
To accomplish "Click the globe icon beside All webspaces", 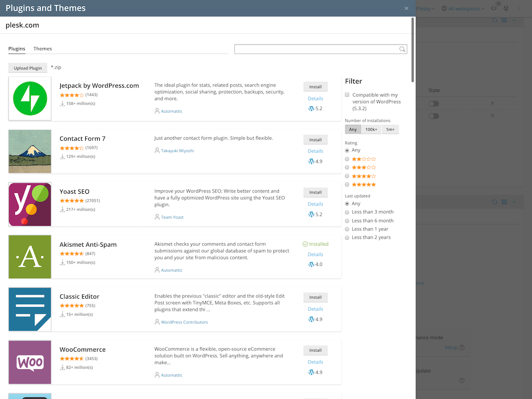I will pyautogui.click(x=444, y=8).
